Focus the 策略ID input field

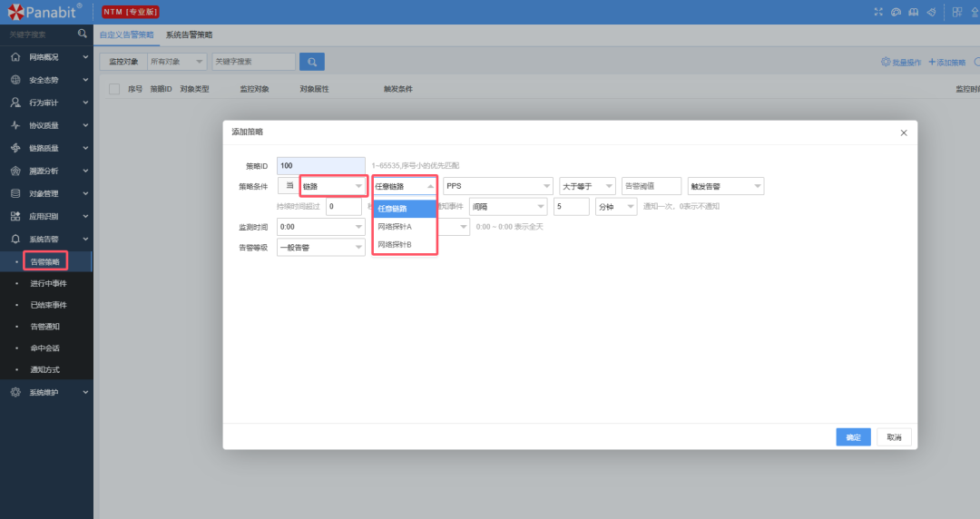(x=320, y=166)
